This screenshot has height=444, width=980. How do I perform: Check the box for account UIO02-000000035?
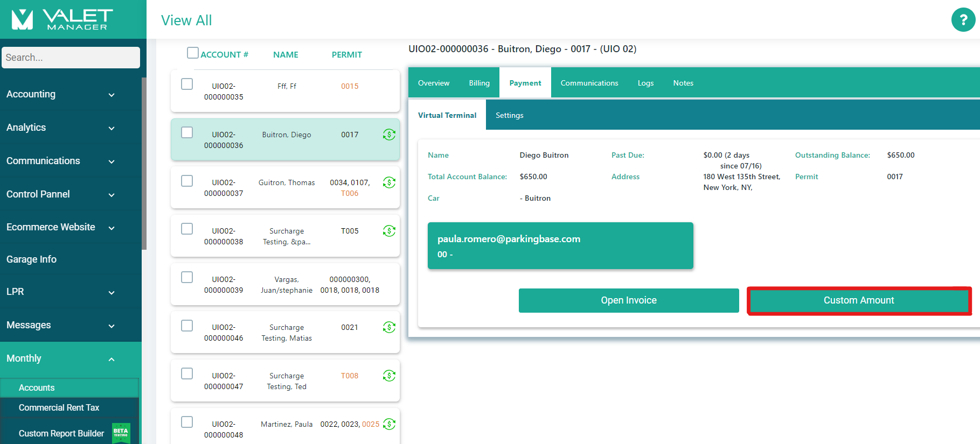pyautogui.click(x=187, y=84)
